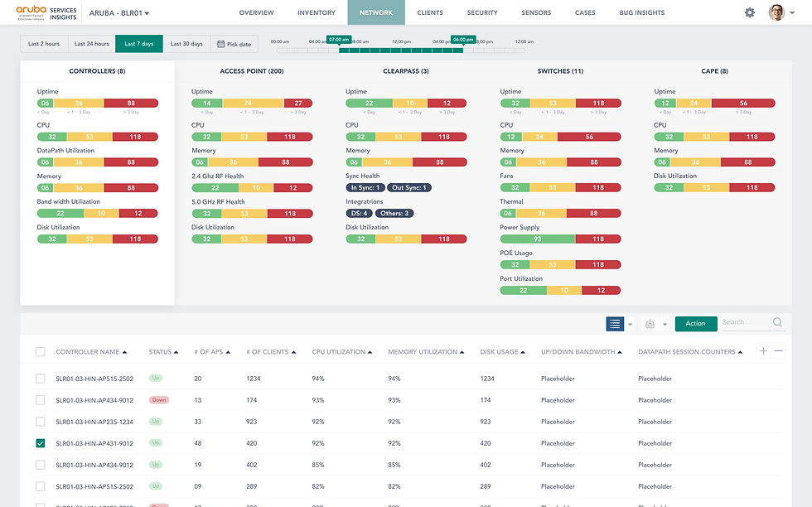Viewport: 812px width, 507px height.
Task: Open the Cases tab
Action: (x=585, y=12)
